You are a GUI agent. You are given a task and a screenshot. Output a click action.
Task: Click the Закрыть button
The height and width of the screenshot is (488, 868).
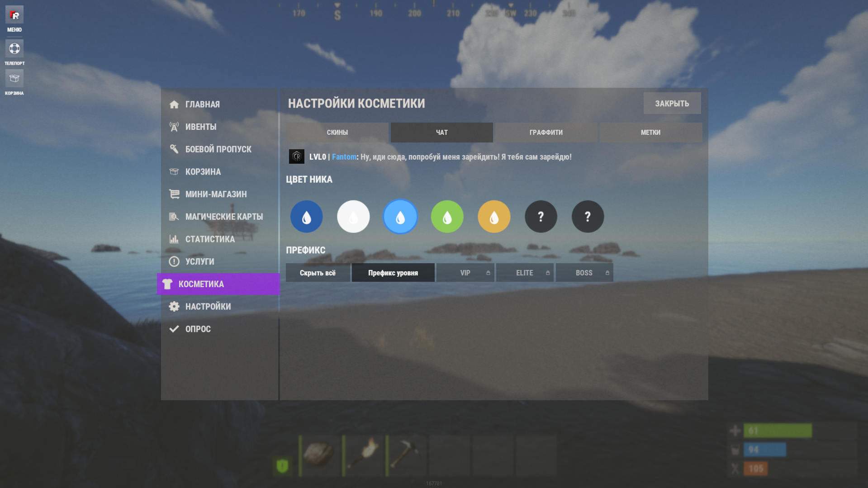click(x=672, y=104)
